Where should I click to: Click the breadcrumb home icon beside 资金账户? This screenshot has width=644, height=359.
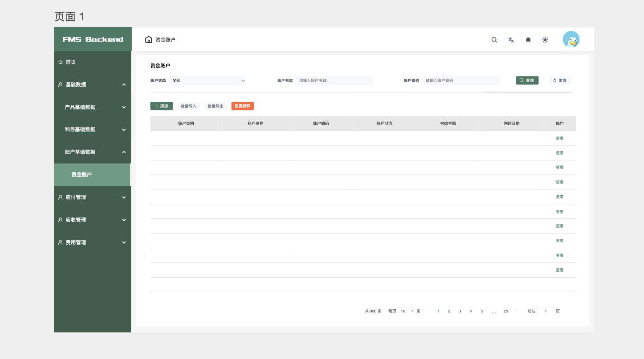tap(149, 39)
